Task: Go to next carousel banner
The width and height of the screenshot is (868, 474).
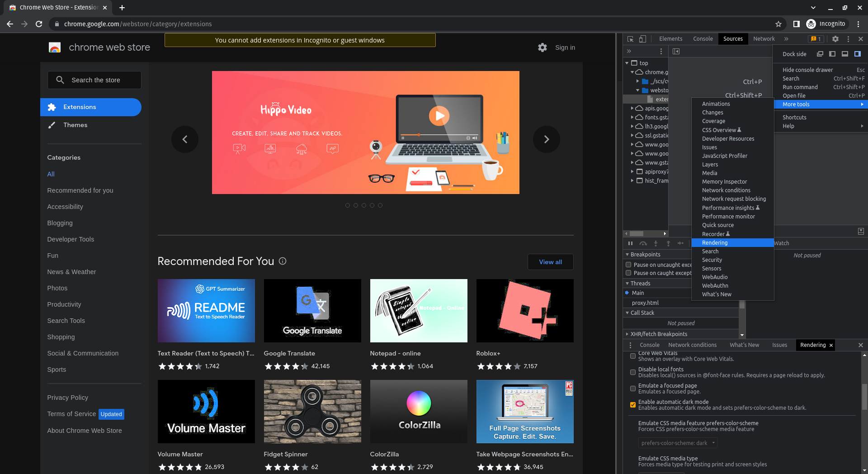Action: tap(546, 139)
